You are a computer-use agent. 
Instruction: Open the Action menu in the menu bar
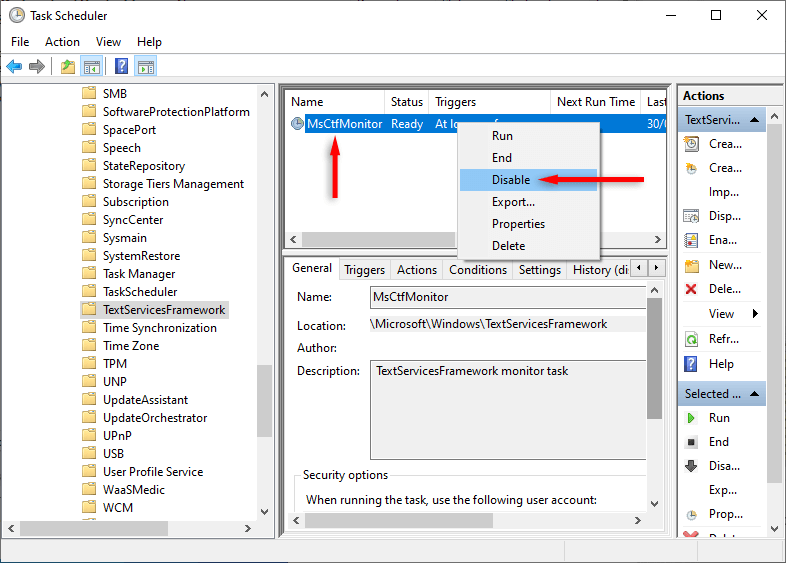pyautogui.click(x=62, y=42)
